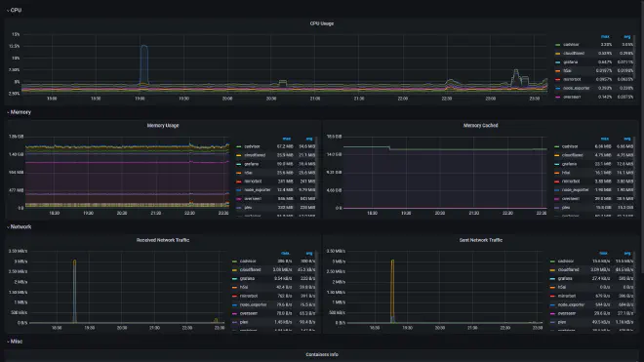644x362 pixels.
Task: Open the CPU Usage panel title menu
Action: tap(322, 23)
